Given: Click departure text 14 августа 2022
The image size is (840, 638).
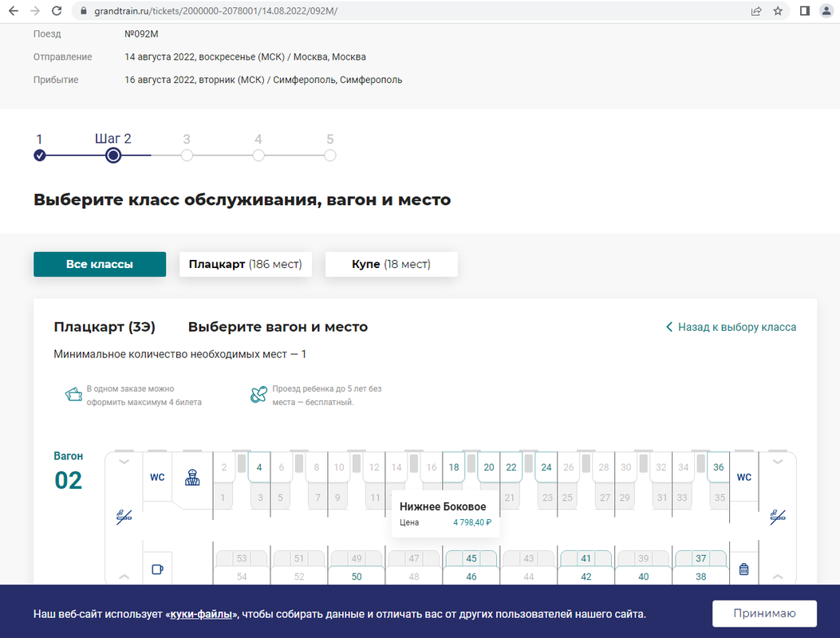Looking at the screenshot, I should (x=160, y=57).
